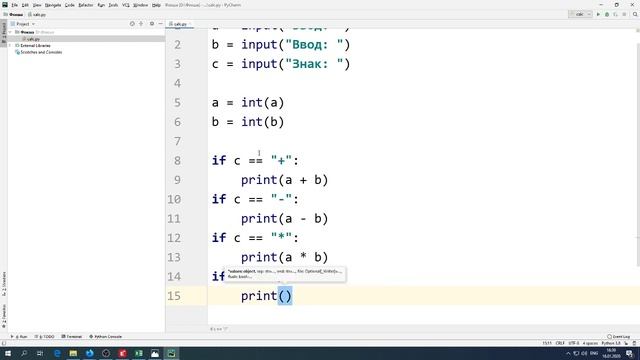Click the stop process icon in toolbar
The width and height of the screenshot is (640, 360).
pos(624,14)
